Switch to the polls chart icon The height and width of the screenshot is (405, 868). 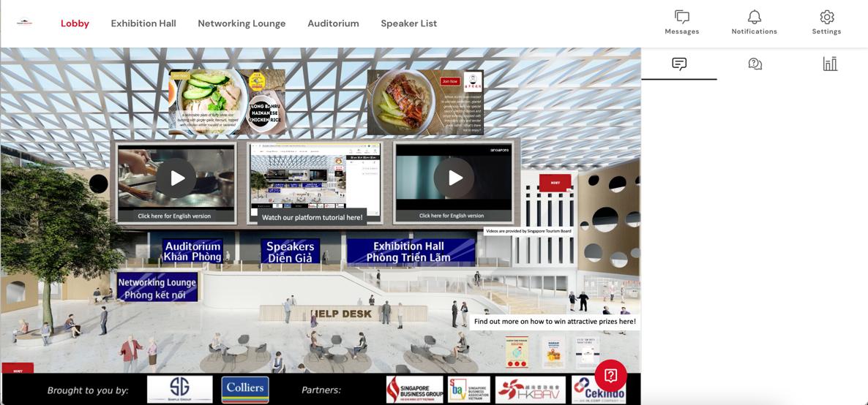pyautogui.click(x=830, y=64)
